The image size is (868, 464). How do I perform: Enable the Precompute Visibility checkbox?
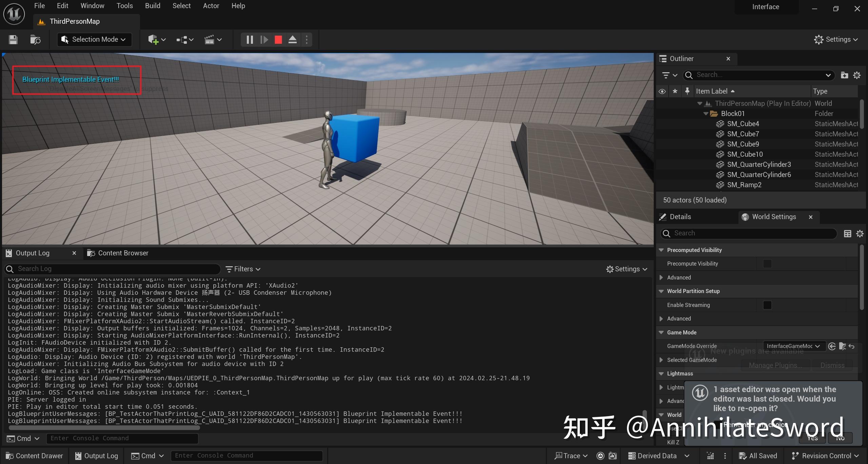[x=768, y=264]
